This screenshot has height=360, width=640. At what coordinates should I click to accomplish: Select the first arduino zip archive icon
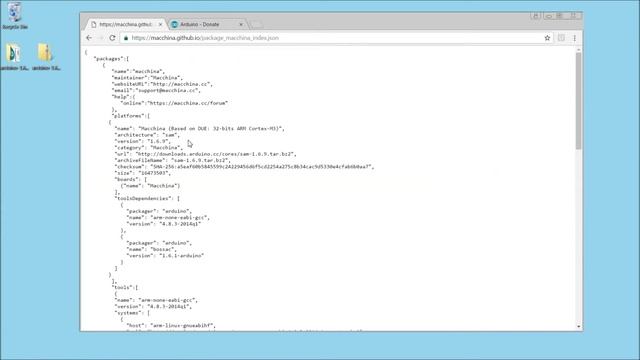point(14,57)
